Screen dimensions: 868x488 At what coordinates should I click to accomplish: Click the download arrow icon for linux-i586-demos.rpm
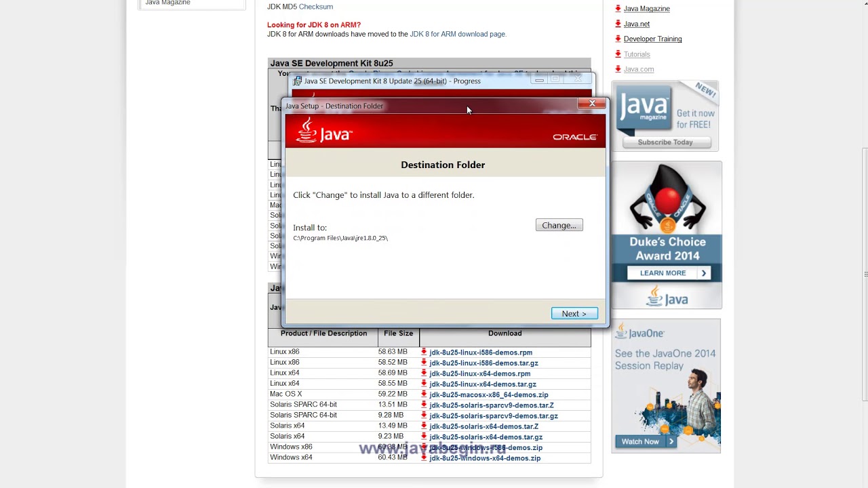(424, 352)
